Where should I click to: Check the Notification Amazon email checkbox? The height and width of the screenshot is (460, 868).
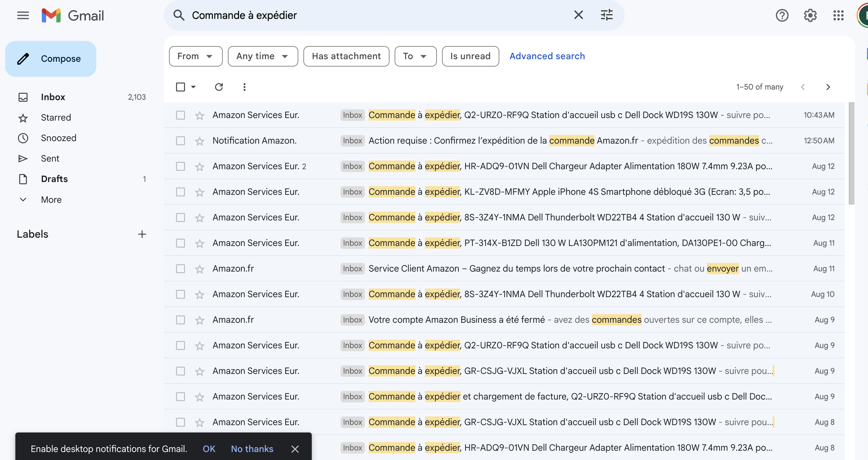(x=180, y=141)
